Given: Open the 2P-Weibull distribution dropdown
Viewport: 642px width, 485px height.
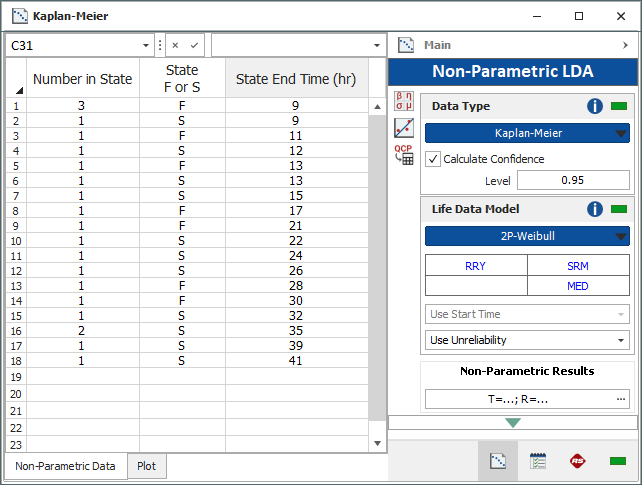Looking at the screenshot, I should click(x=527, y=236).
